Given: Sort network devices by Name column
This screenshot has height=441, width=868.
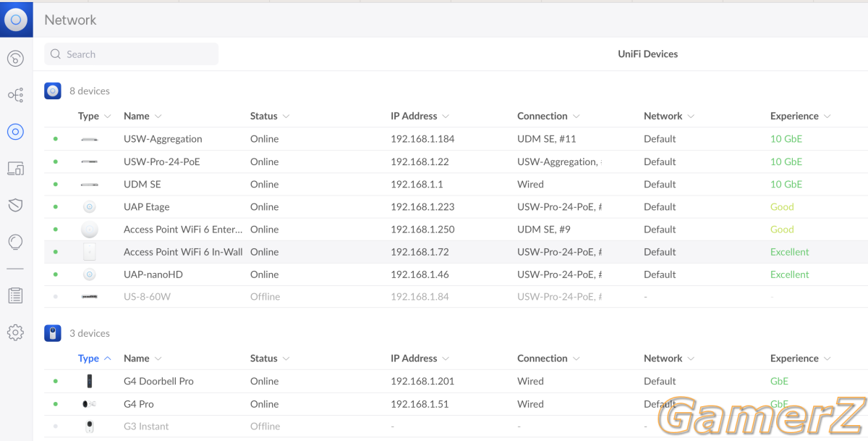Looking at the screenshot, I should (x=142, y=116).
